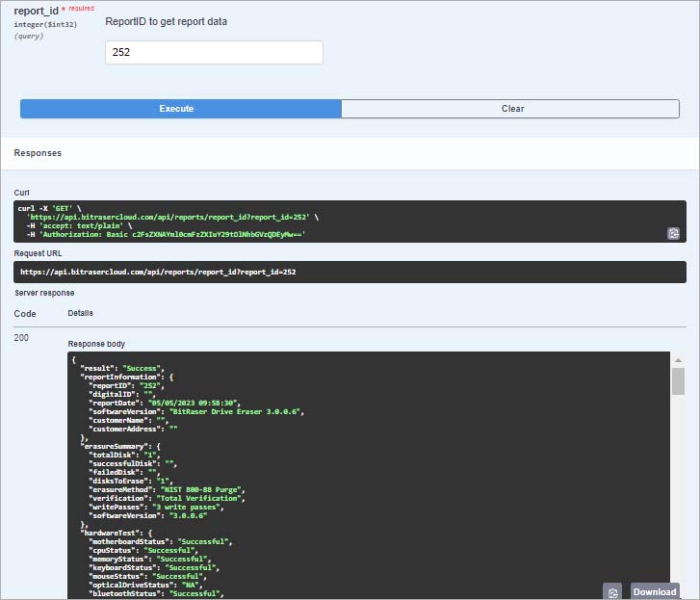Select the cpuStatus Successful line
The image size is (700, 600).
point(143,550)
